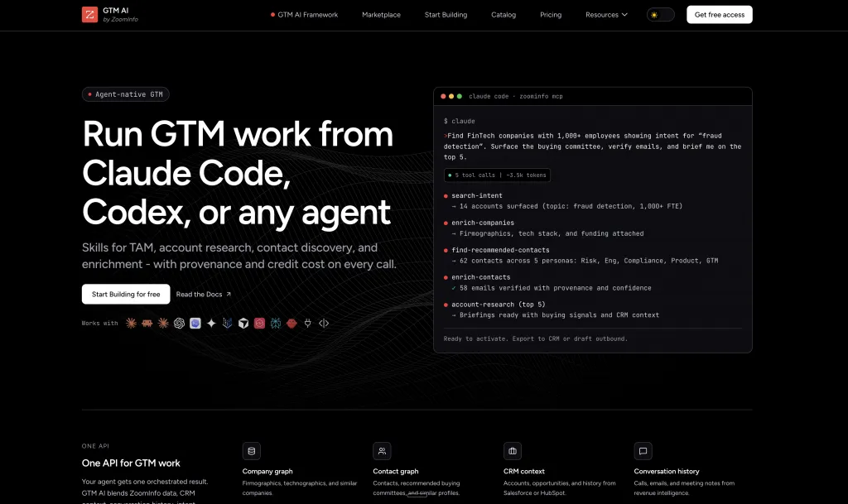The image size is (848, 504).
Task: Click '14 accounts surfaced' result line
Action: pos(566,206)
